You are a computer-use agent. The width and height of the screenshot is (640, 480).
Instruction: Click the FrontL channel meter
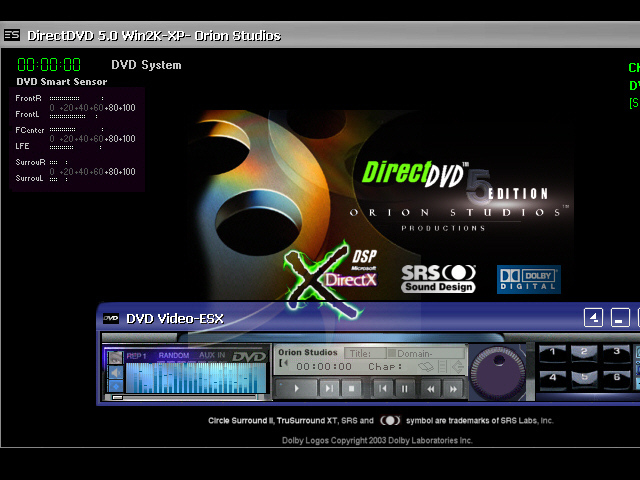56,115
